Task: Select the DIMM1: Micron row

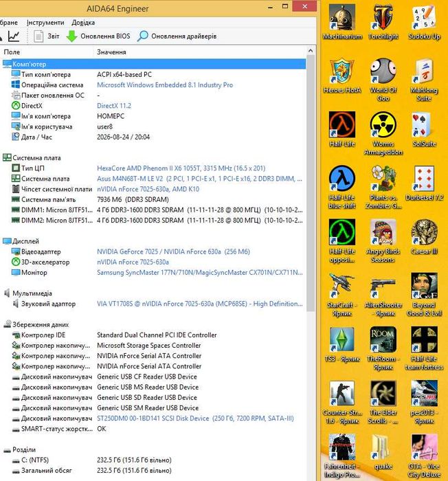Action: click(x=153, y=210)
